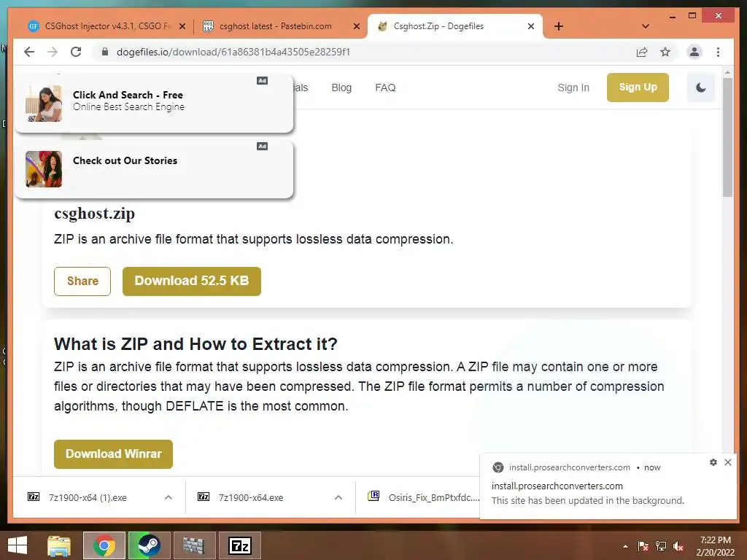Click the address bar URL

pos(233,52)
